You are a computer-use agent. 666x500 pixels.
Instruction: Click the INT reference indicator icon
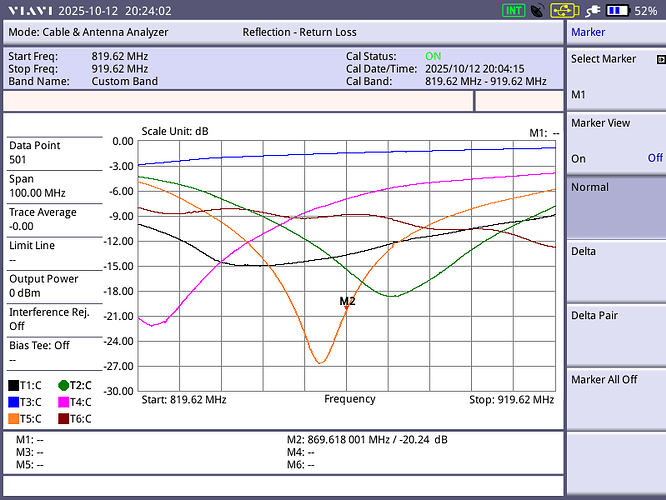pyautogui.click(x=514, y=11)
